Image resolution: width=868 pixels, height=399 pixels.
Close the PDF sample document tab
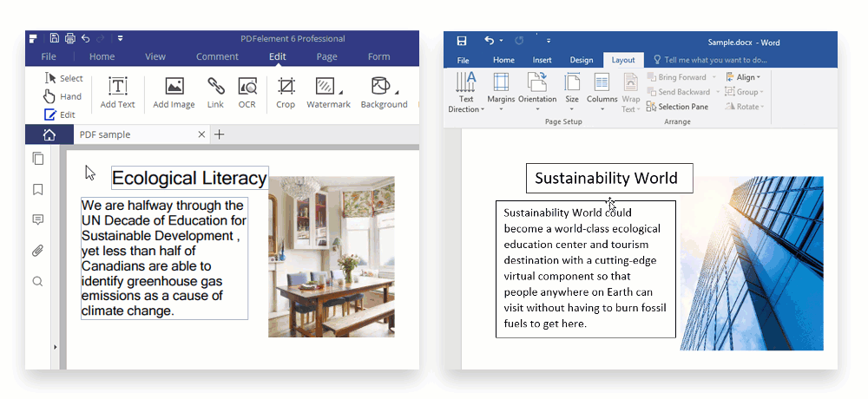201,134
